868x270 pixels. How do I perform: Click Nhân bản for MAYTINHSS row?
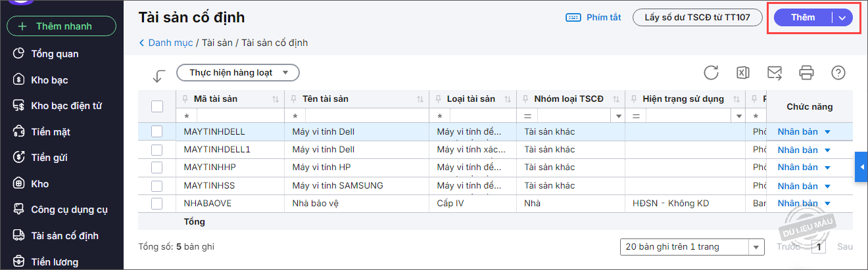tap(798, 186)
